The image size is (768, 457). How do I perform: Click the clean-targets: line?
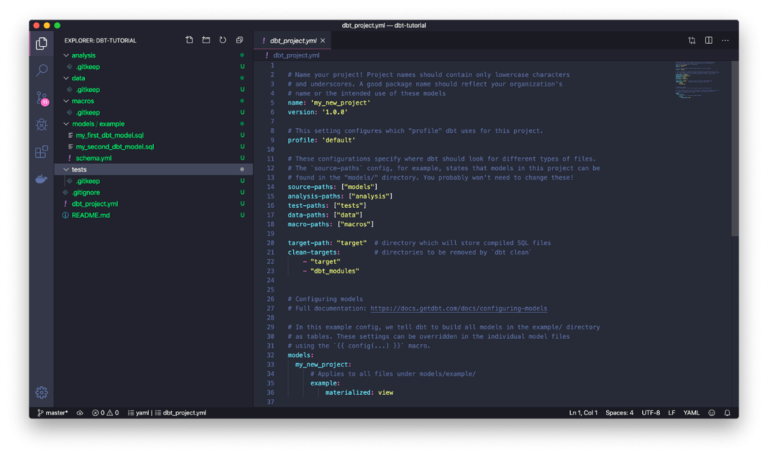313,252
